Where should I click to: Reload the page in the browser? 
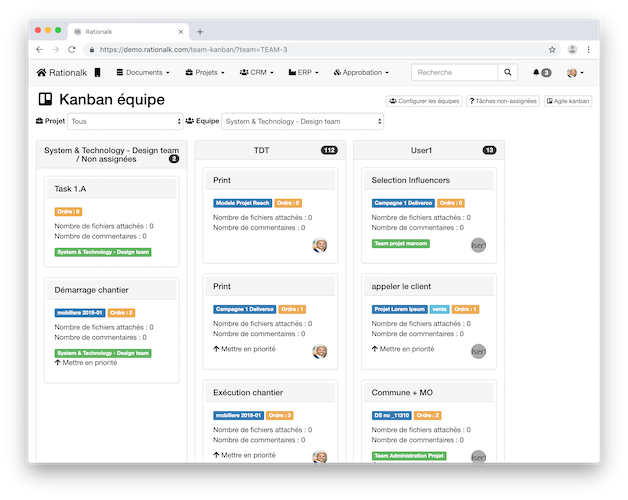[72, 49]
